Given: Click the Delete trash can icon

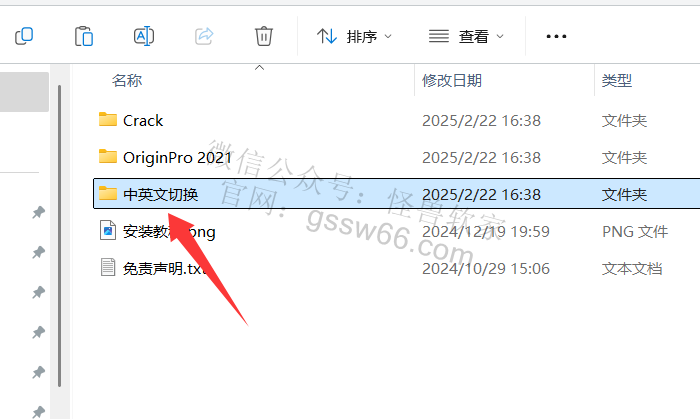Looking at the screenshot, I should click(263, 36).
